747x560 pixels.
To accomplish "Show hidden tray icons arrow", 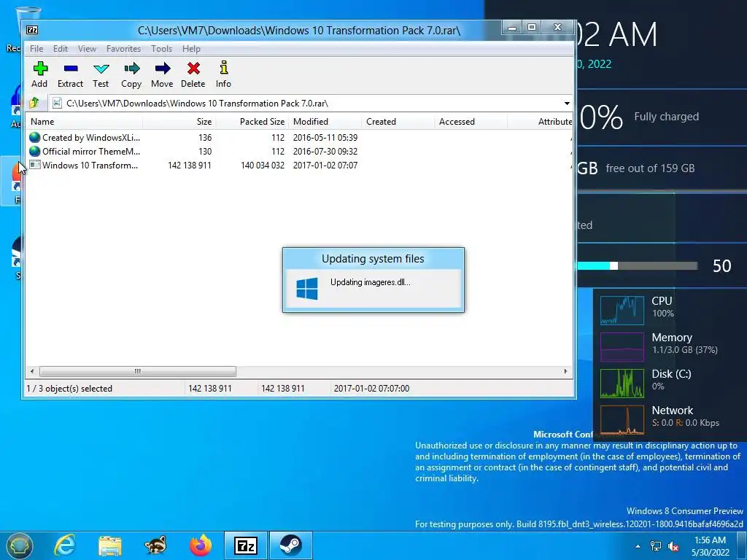I will [x=638, y=546].
